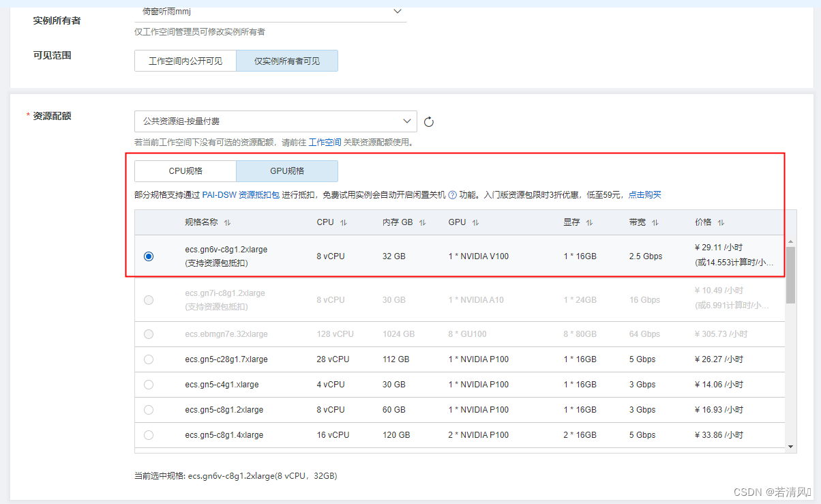821x504 pixels.
Task: Click the 8 * GU100 cell
Action: [x=467, y=334]
